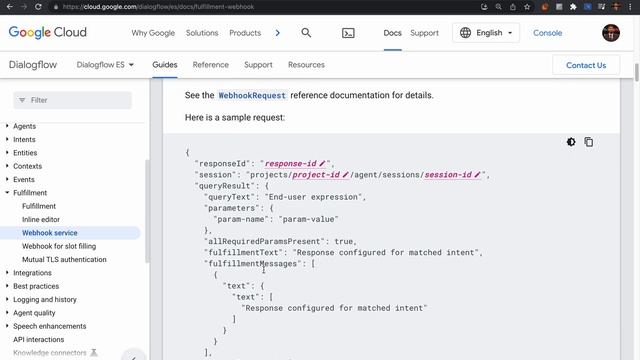
Task: Expand the Entities section in the sidebar
Action: pyautogui.click(x=7, y=153)
